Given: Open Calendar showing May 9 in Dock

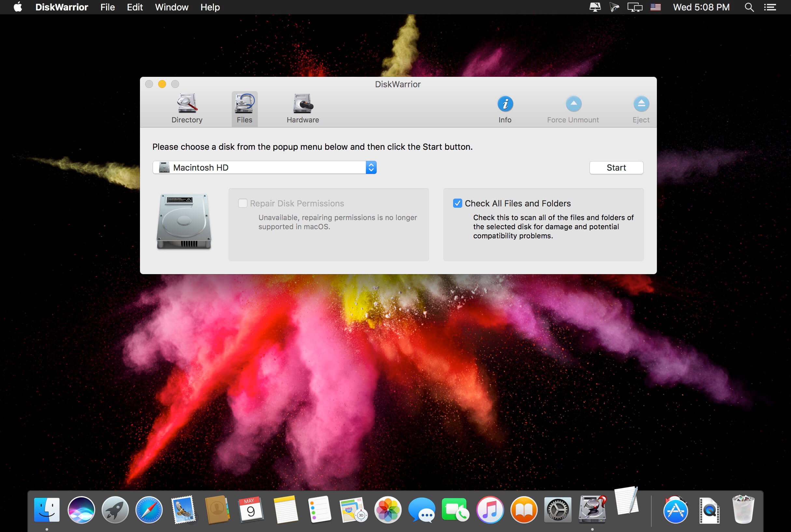Looking at the screenshot, I should (251, 510).
